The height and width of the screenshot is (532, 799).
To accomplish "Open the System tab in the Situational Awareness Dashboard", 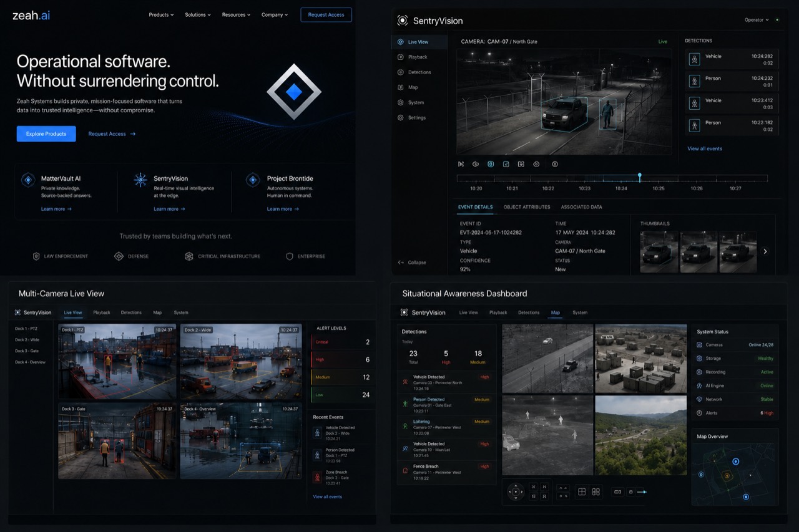I will tap(580, 312).
